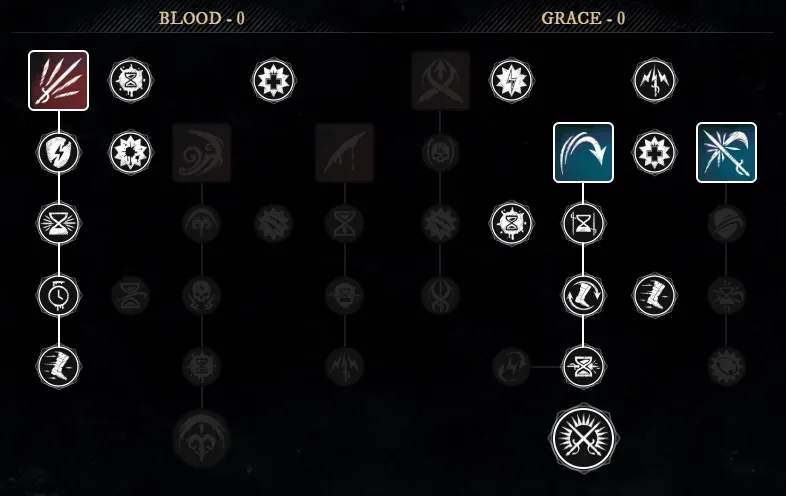
Task: Click the dimmed dripping blade slash ability
Action: (345, 152)
